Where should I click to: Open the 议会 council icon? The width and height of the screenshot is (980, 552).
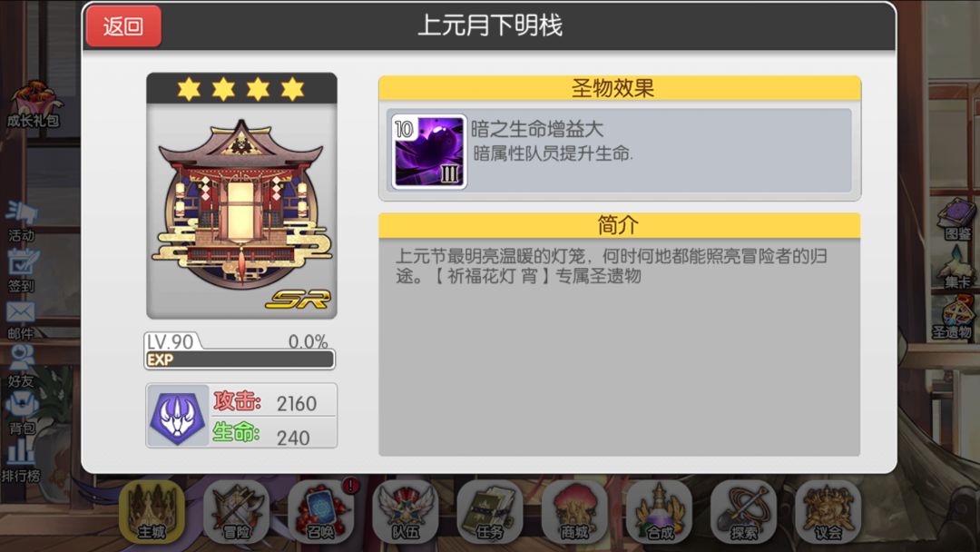coord(828,511)
